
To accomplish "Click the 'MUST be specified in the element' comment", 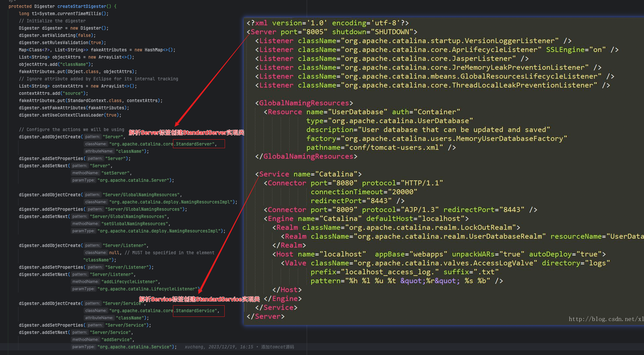I will pos(169,253).
